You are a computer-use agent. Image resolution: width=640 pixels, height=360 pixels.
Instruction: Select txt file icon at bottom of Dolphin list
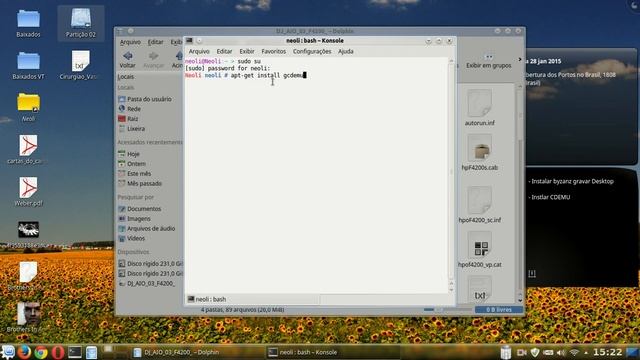point(480,290)
